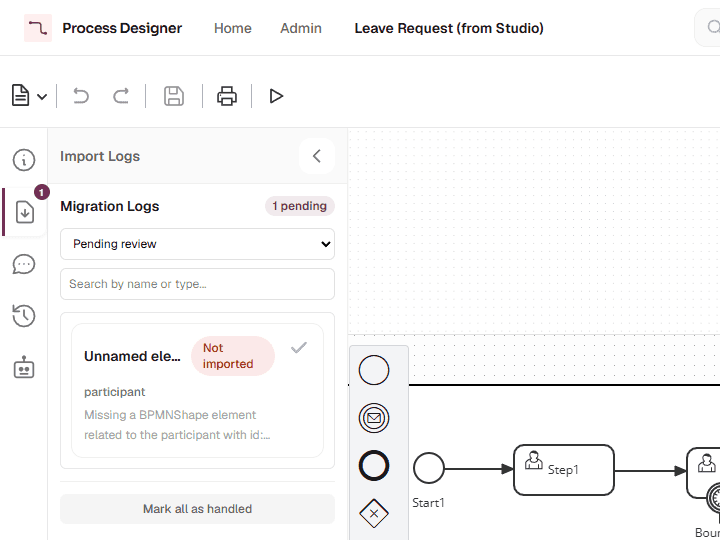Viewport: 720px width, 540px height.
Task: Select the end event palette tool
Action: (374, 466)
